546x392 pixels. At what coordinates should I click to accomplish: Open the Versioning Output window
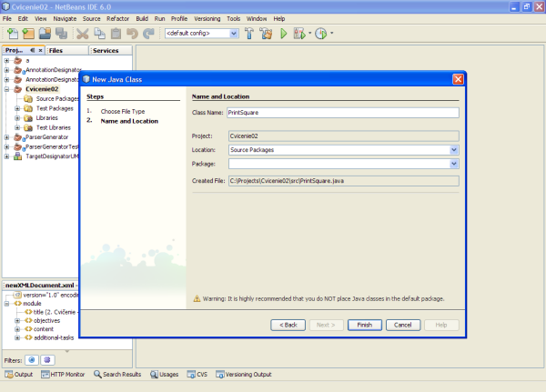pos(243,374)
